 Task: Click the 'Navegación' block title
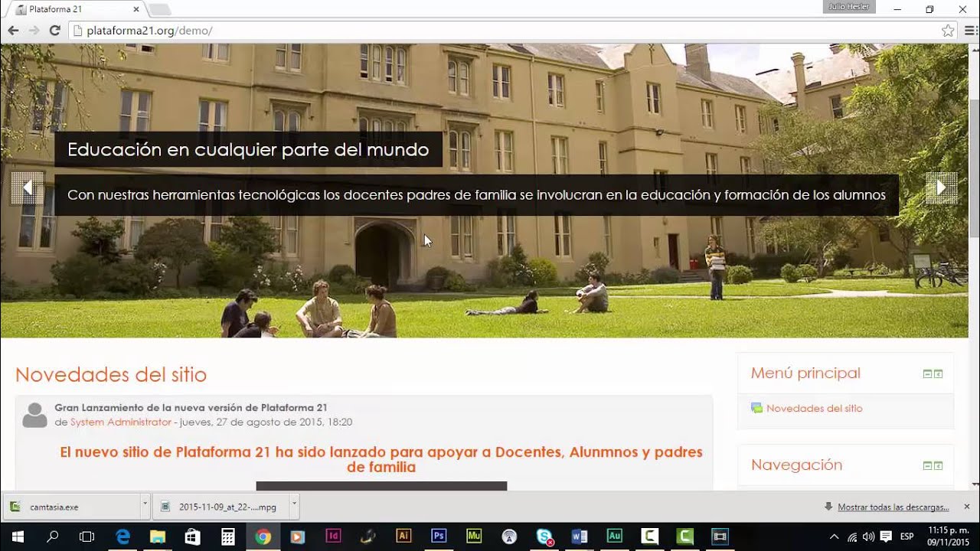pos(796,465)
